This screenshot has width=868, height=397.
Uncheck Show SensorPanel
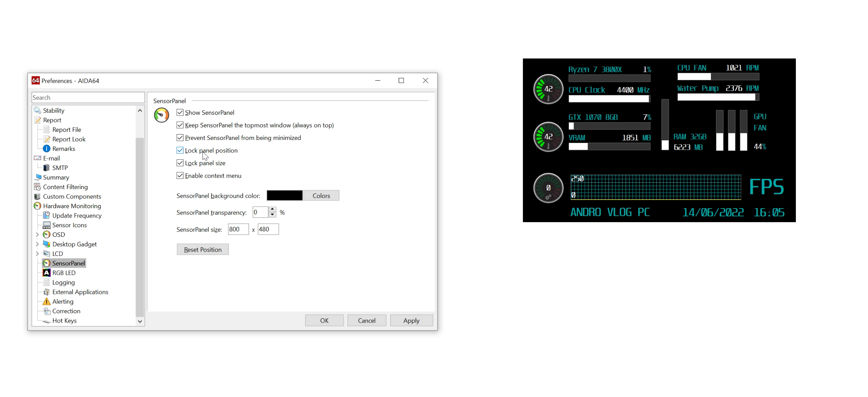(x=180, y=112)
